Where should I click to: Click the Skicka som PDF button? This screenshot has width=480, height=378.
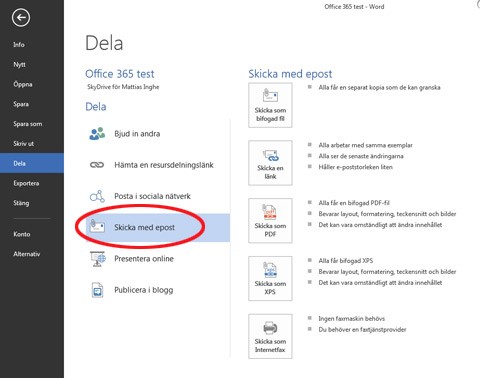pos(270,220)
